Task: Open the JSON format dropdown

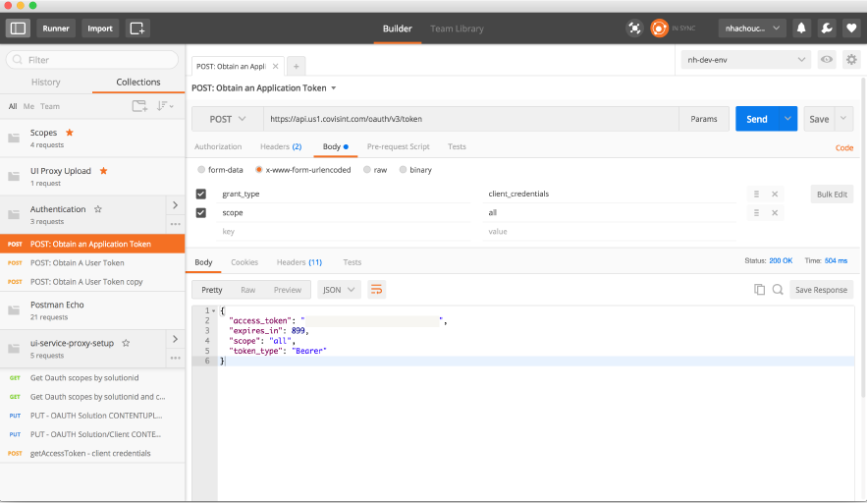Action: (339, 290)
